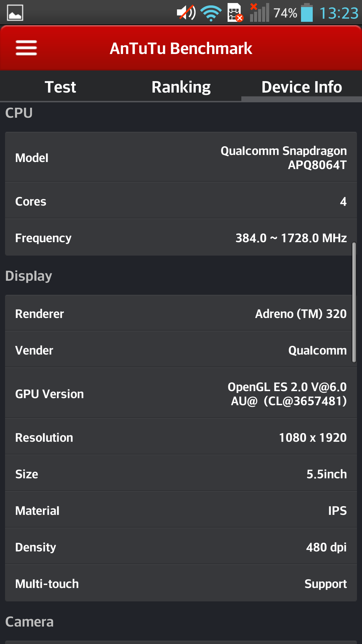The height and width of the screenshot is (644, 362).
Task: Tap the 13:23 clock in status bar
Action: [339, 13]
